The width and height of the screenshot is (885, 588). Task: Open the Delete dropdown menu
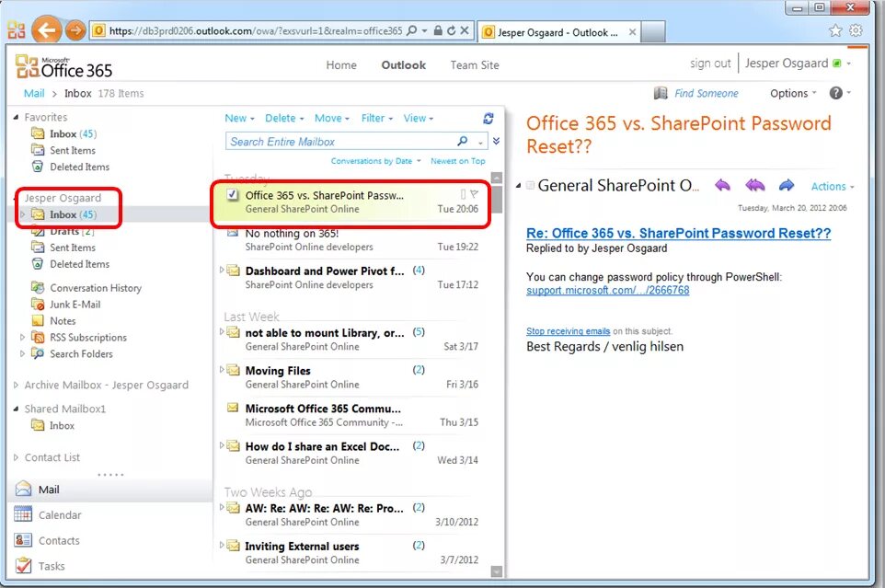click(x=284, y=119)
